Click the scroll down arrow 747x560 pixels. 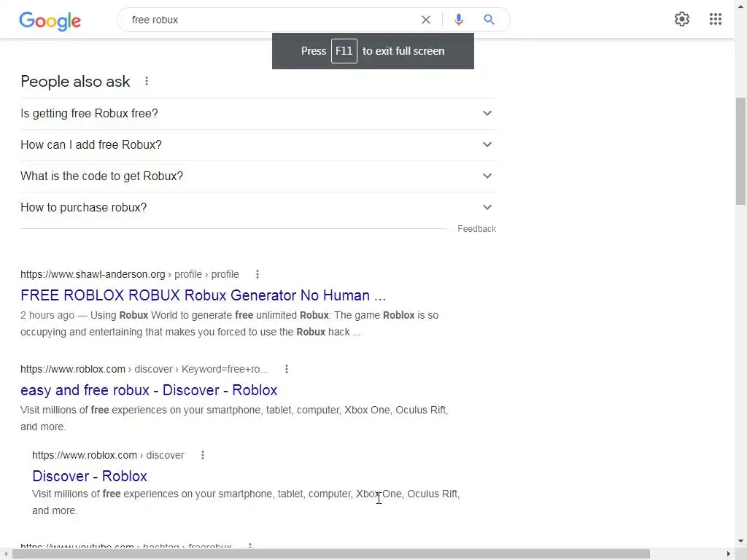(740, 542)
